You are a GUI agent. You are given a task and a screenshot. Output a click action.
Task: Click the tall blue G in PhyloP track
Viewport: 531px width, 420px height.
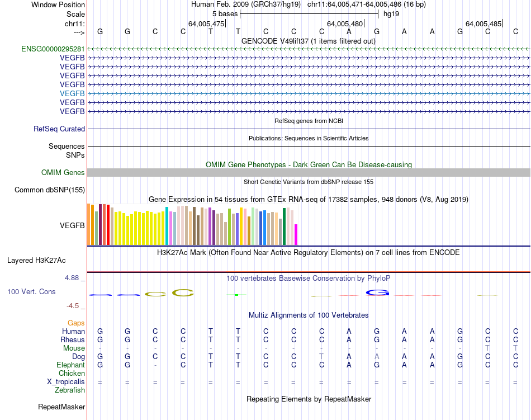click(377, 292)
